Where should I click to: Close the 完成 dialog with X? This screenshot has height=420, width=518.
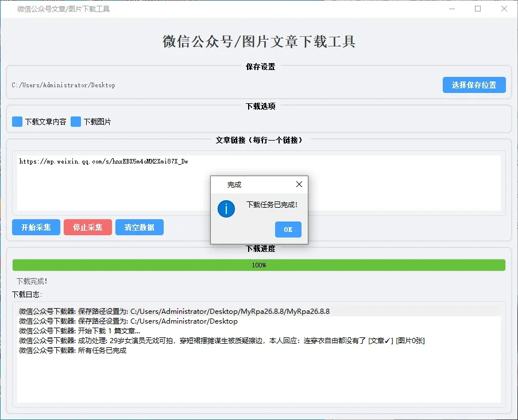(x=299, y=184)
